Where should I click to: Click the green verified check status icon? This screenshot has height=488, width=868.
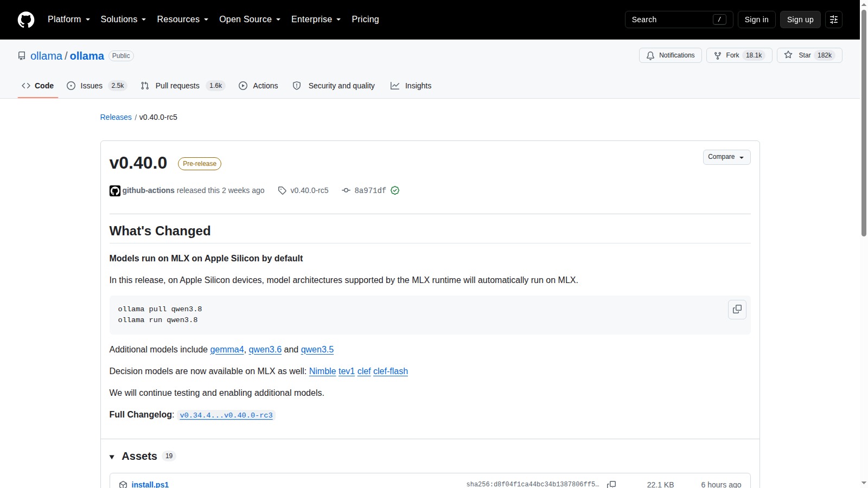pyautogui.click(x=395, y=190)
